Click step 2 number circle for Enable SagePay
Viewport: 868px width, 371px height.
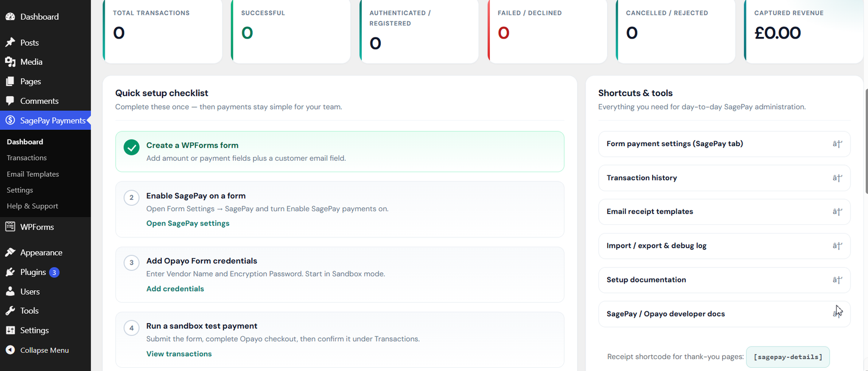pyautogui.click(x=131, y=197)
